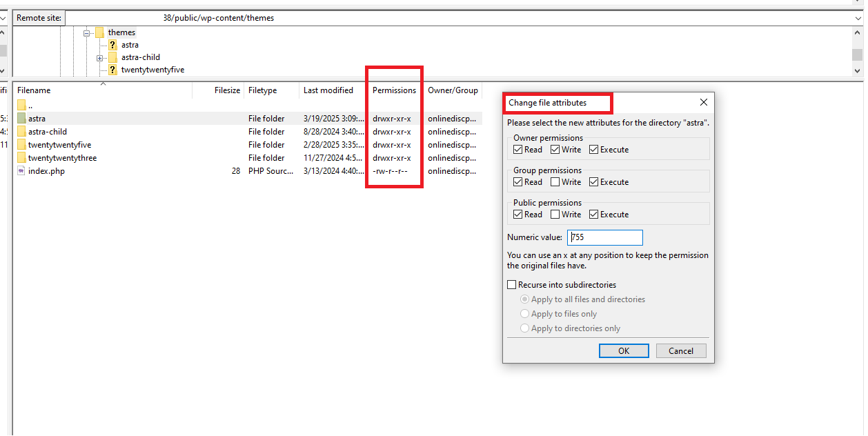
Task: Uncheck Owner permissions Write checkbox
Action: [x=555, y=150]
